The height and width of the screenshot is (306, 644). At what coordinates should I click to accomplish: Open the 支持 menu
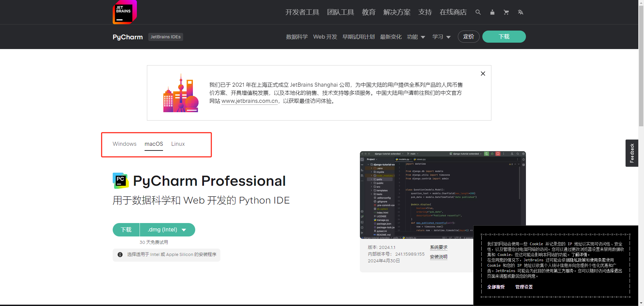[x=425, y=12]
